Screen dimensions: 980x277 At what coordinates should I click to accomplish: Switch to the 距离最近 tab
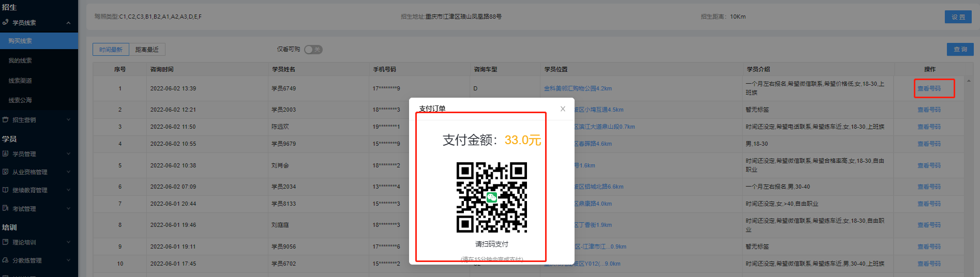point(147,50)
